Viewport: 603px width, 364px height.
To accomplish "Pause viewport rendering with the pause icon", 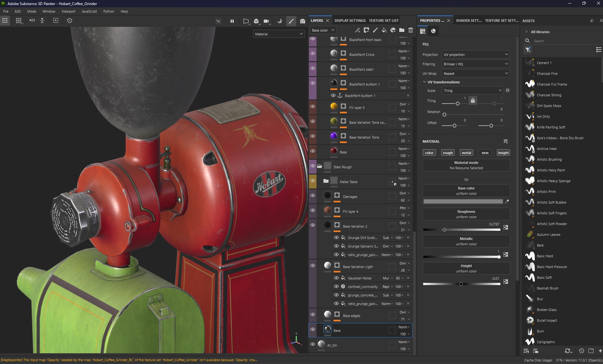I will click(232, 21).
